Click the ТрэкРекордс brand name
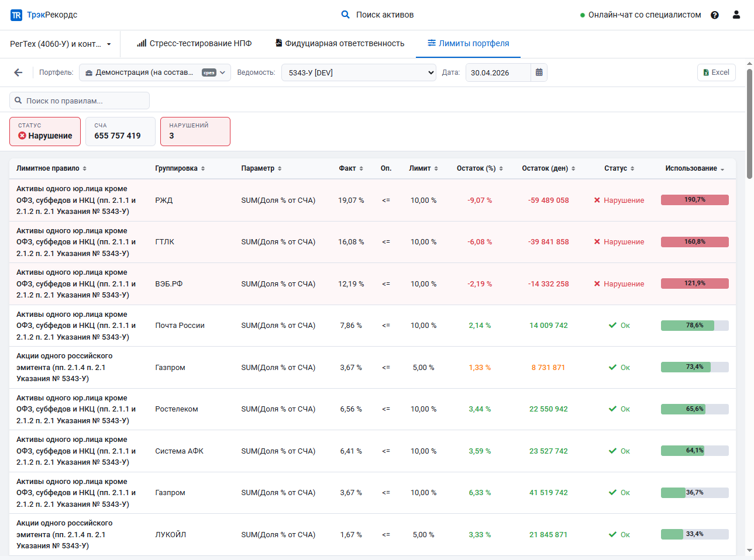 click(52, 15)
